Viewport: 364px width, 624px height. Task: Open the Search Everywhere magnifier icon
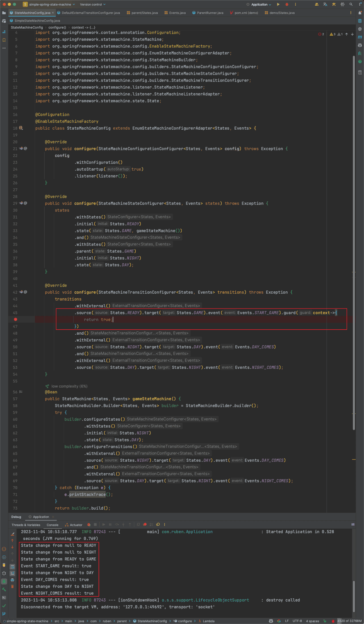(x=351, y=4)
